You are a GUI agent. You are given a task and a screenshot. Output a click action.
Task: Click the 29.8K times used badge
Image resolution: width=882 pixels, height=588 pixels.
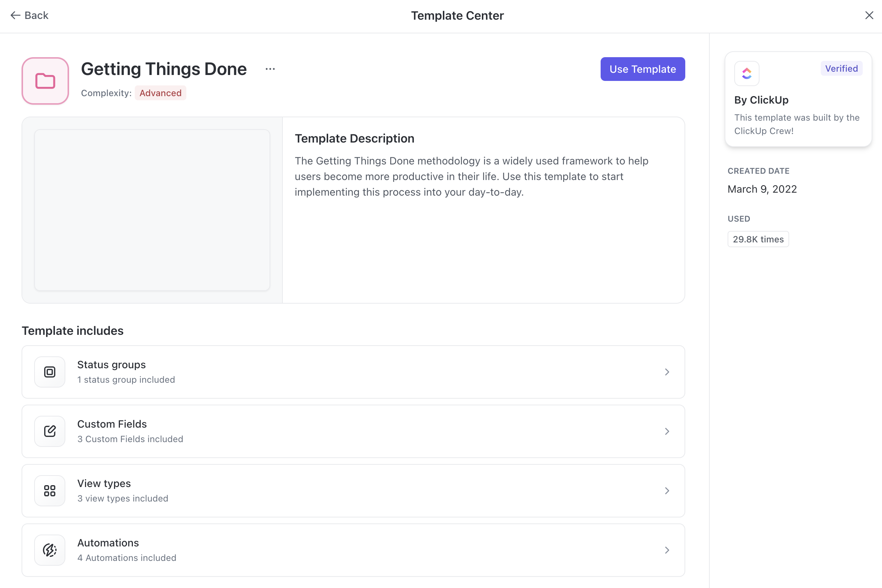(x=758, y=239)
